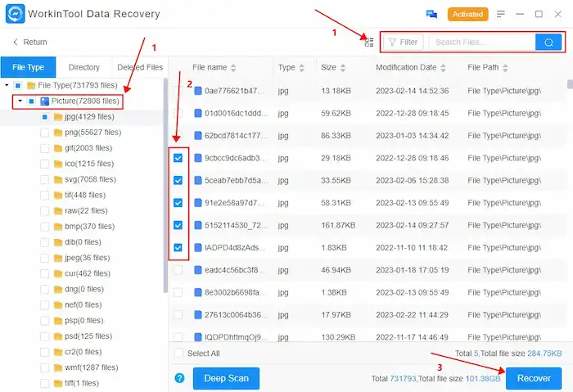Click the Recover button
Image resolution: width=573 pixels, height=392 pixels.
(x=534, y=378)
